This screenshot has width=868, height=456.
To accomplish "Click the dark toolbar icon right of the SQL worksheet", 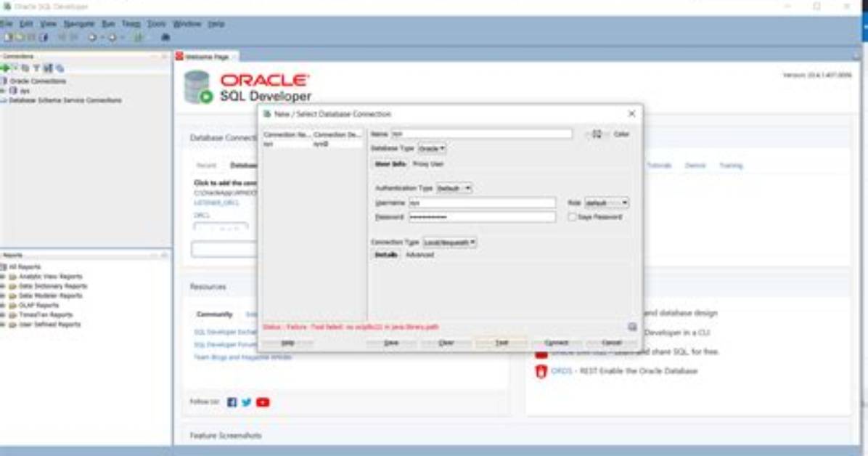I will pyautogui.click(x=165, y=37).
